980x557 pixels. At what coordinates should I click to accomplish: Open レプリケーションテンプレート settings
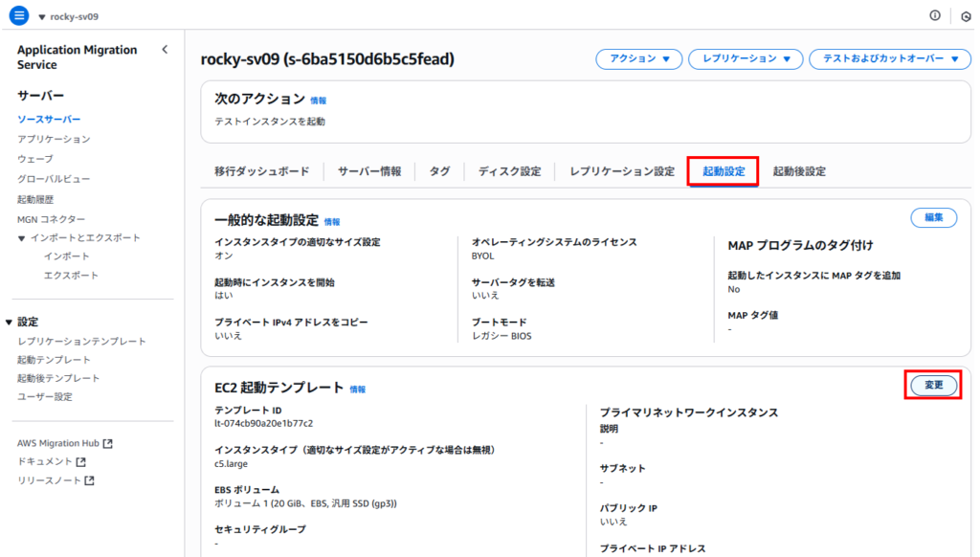81,342
